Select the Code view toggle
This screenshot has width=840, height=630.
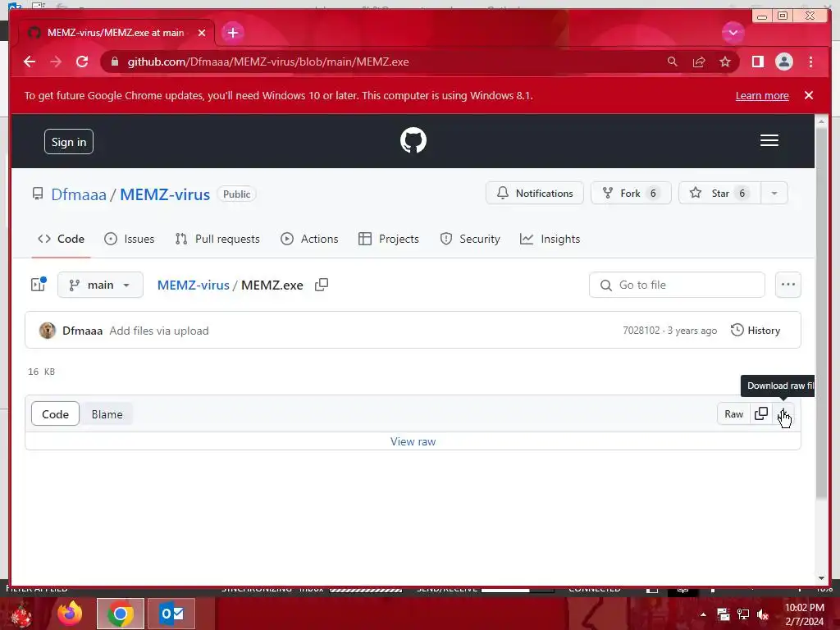click(x=55, y=414)
